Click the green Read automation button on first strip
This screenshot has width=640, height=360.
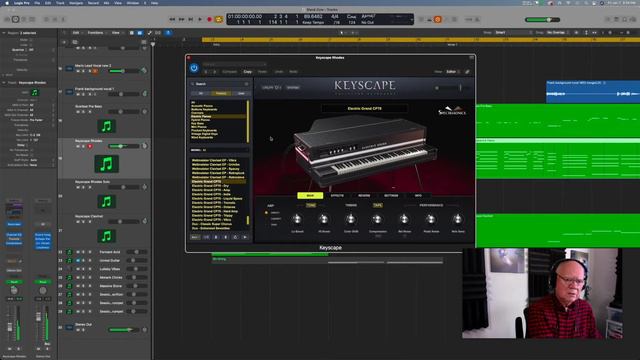(x=14, y=282)
